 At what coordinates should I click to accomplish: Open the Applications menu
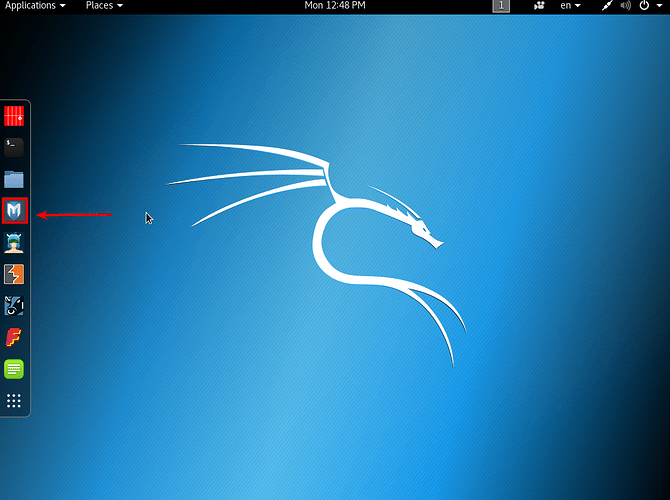[35, 6]
